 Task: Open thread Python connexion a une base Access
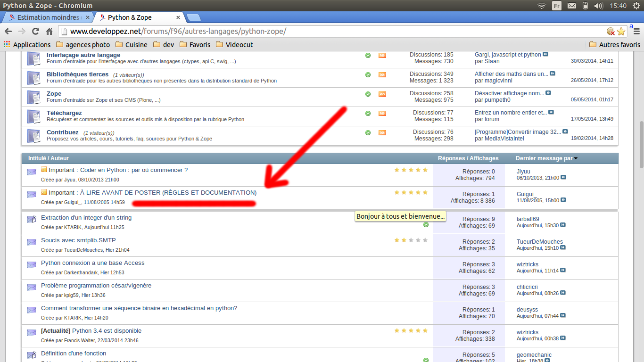point(93,263)
